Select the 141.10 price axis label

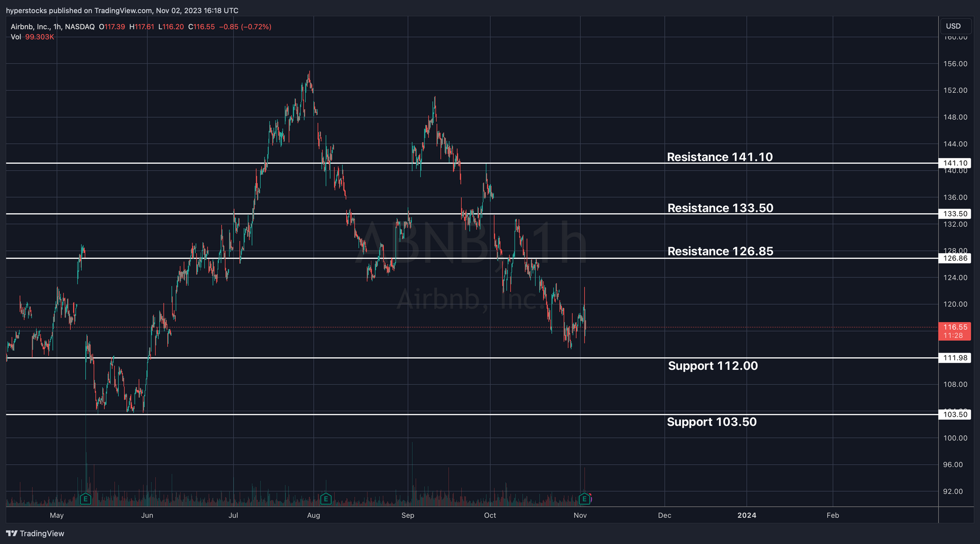[x=955, y=163]
